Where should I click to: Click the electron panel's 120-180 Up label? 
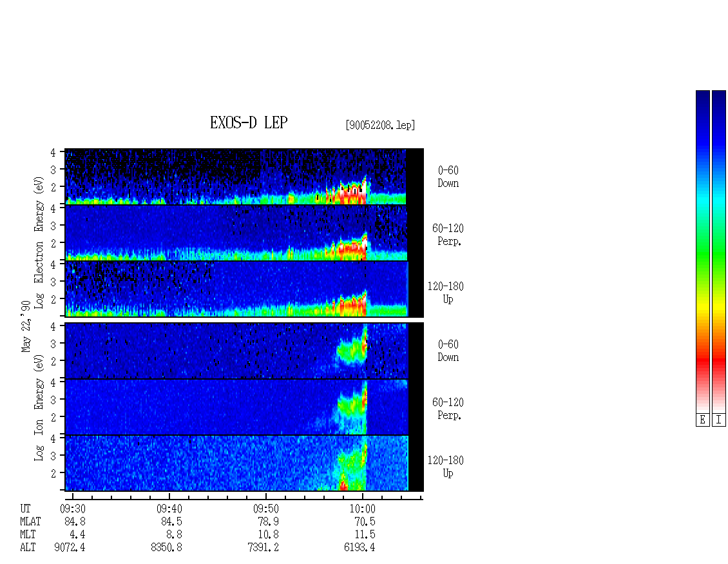[x=446, y=293]
